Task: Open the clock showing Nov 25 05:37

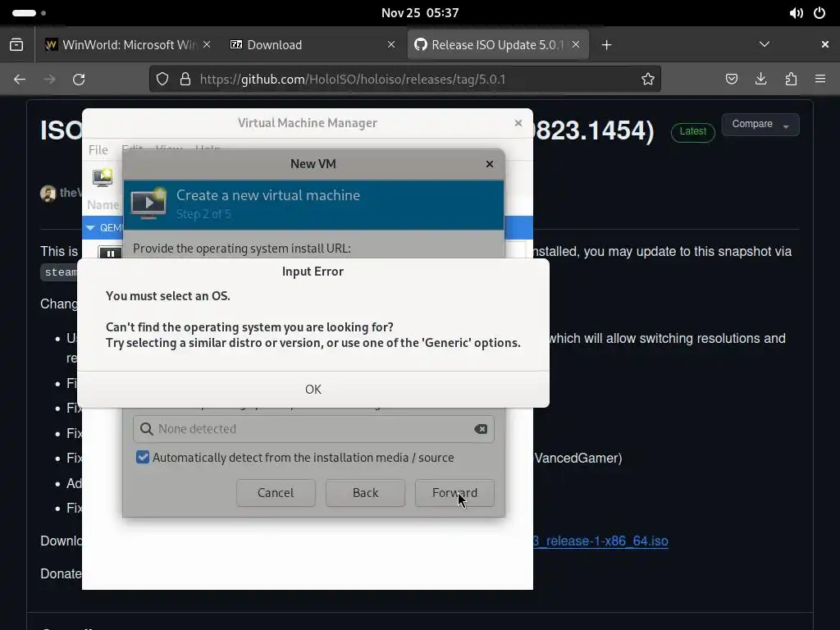Action: tap(420, 13)
